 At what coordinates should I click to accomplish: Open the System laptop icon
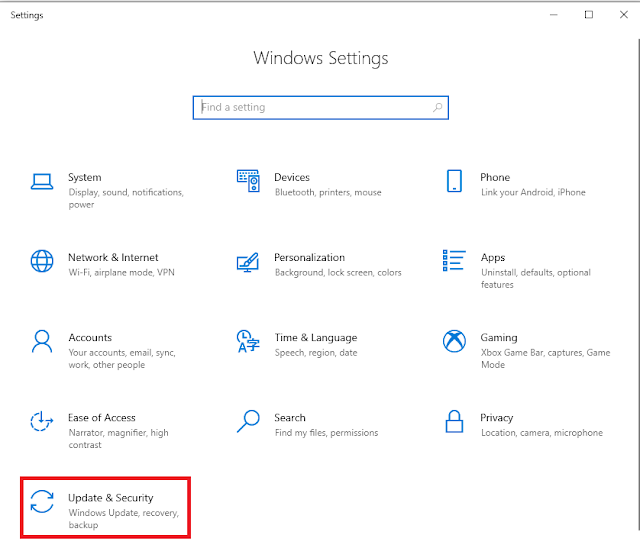click(x=42, y=182)
